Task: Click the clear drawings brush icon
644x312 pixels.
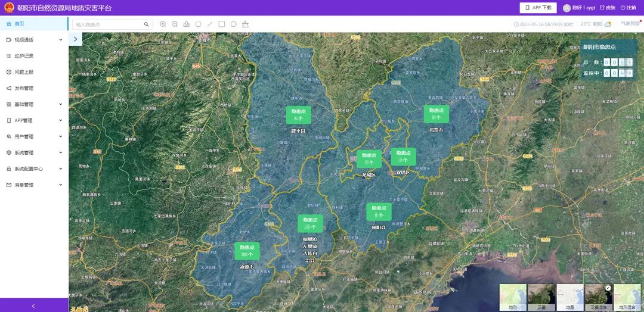Action: (246, 24)
